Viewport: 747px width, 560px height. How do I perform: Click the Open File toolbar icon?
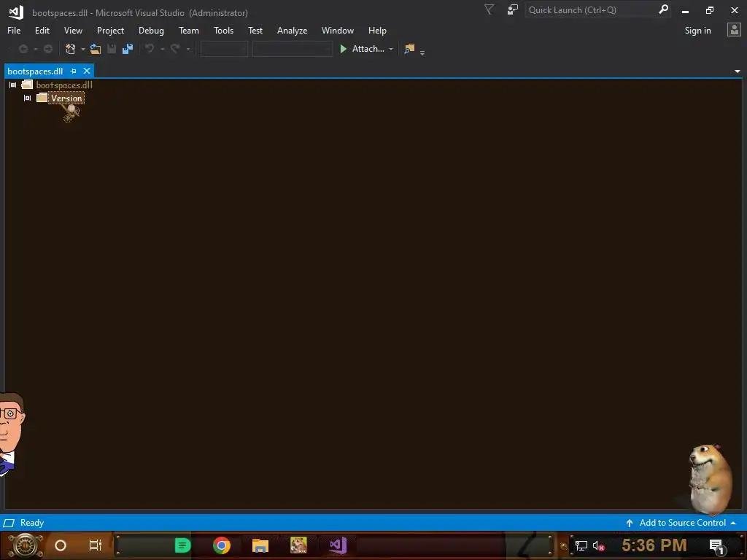tap(96, 49)
